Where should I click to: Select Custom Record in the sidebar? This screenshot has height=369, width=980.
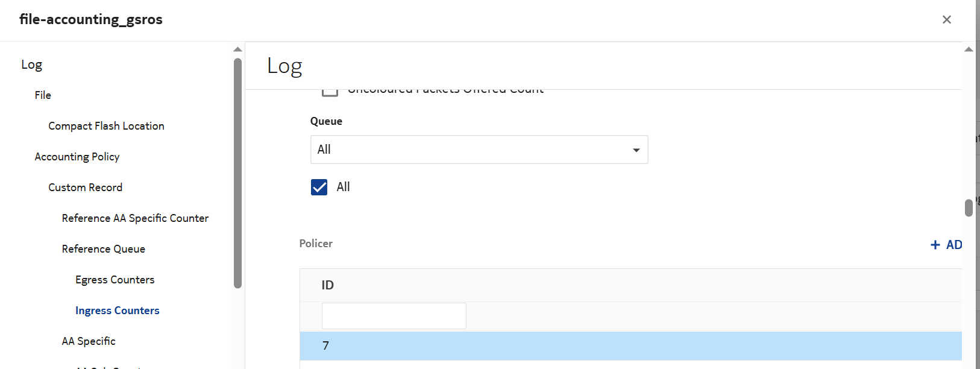pyautogui.click(x=86, y=188)
